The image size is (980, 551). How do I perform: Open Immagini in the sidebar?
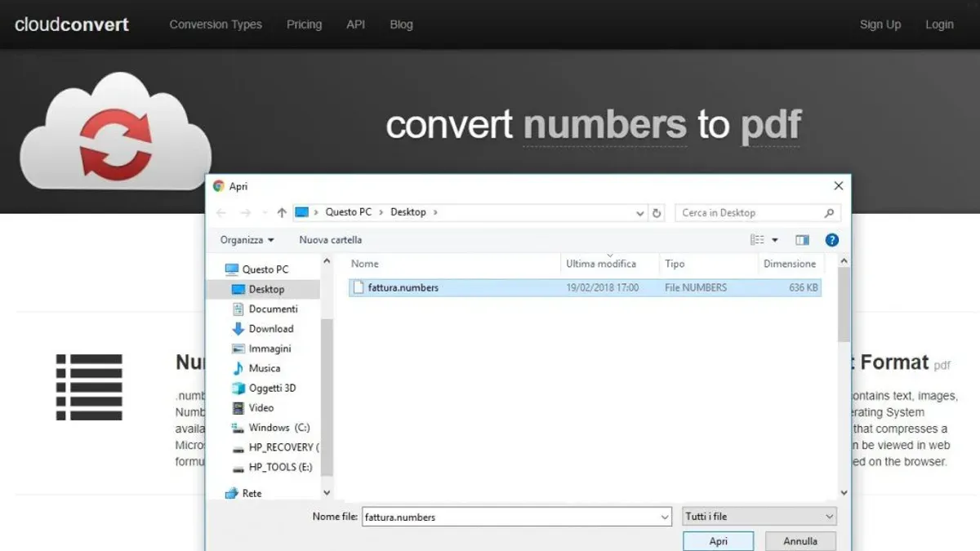pyautogui.click(x=261, y=349)
